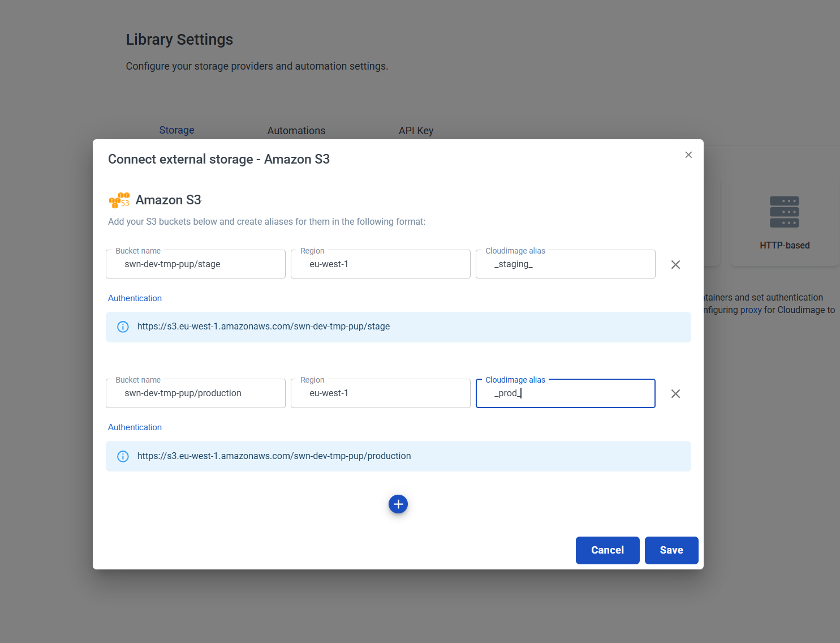
Task: Edit the production bucket name field
Action: pos(195,393)
